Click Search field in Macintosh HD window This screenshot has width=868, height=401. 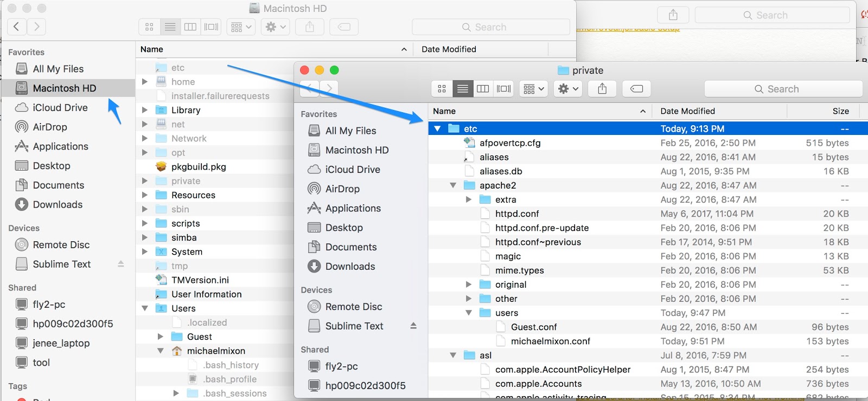tap(491, 27)
